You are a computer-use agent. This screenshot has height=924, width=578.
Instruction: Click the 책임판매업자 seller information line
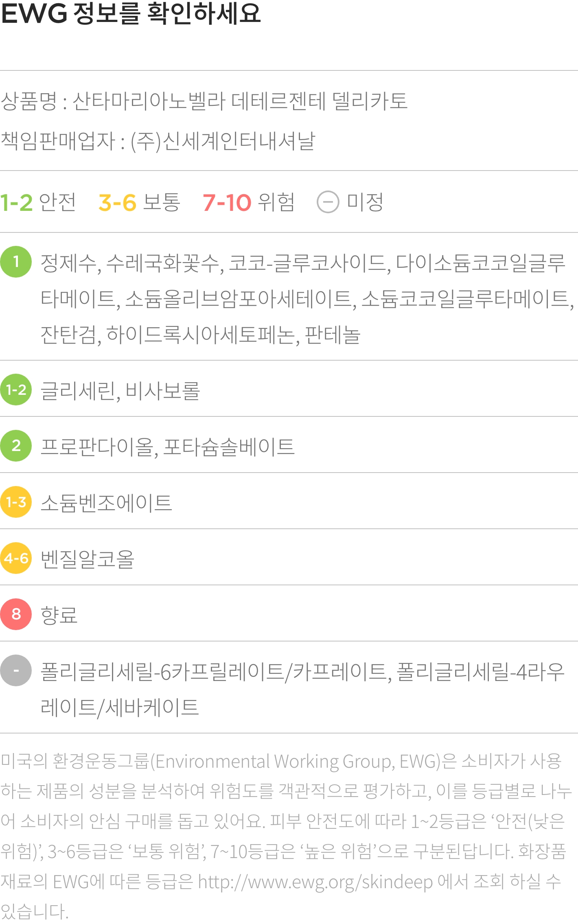click(158, 141)
